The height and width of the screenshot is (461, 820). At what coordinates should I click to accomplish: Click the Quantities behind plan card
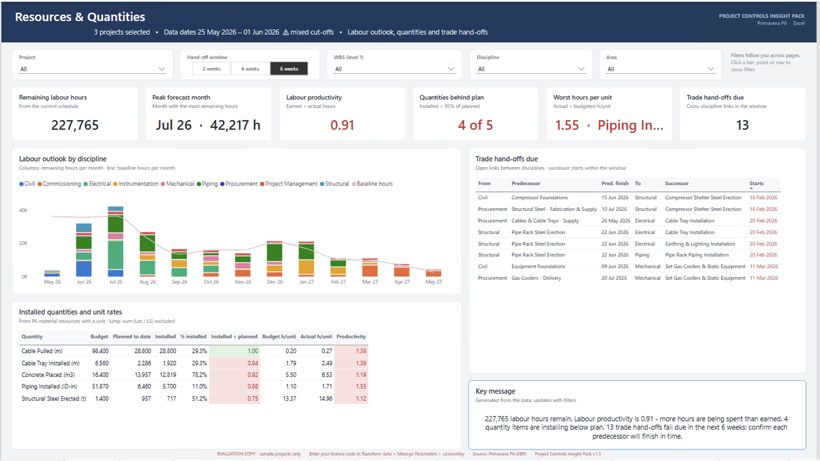click(475, 113)
